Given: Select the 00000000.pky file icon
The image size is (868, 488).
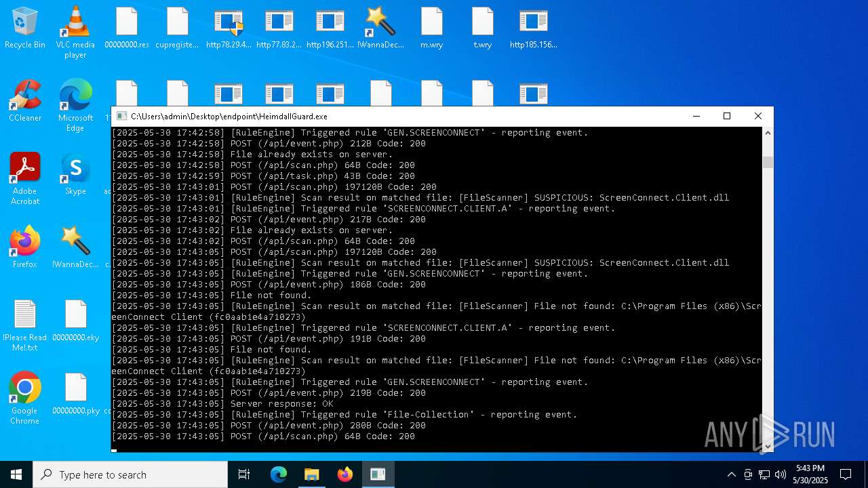Looking at the screenshot, I should click(x=75, y=394).
